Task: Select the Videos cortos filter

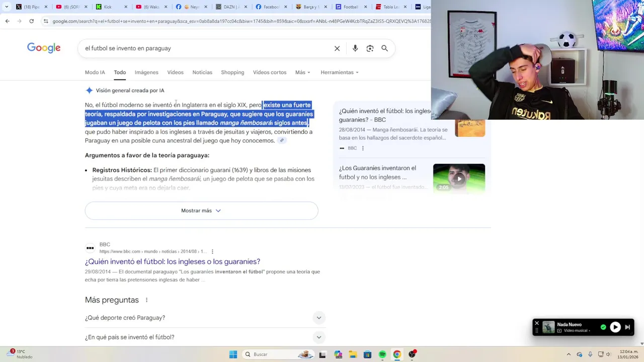Action: pos(270,72)
